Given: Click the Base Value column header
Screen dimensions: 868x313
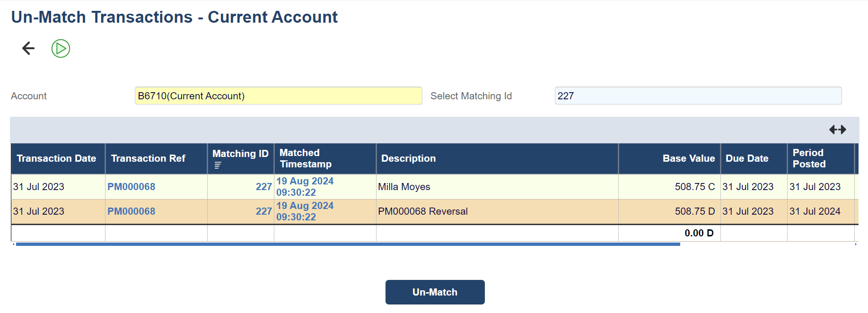Looking at the screenshot, I should pos(688,158).
